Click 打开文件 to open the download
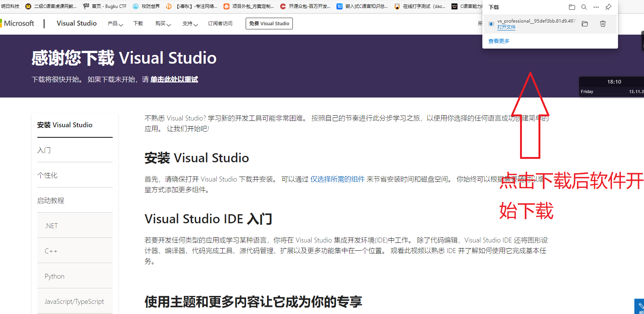This screenshot has height=314, width=644. point(506,27)
